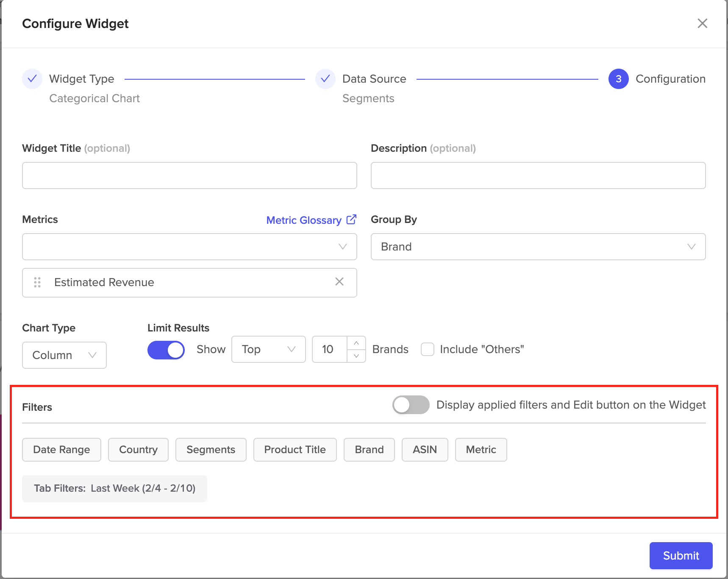The image size is (728, 579).
Task: Add a Metric filter
Action: [481, 450]
